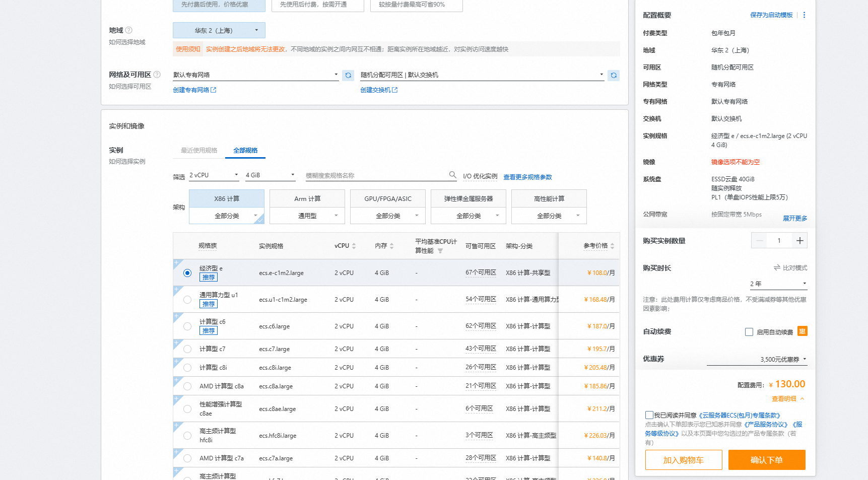Click the 推荐 tag on 通用算力型 u1 row

click(x=209, y=304)
